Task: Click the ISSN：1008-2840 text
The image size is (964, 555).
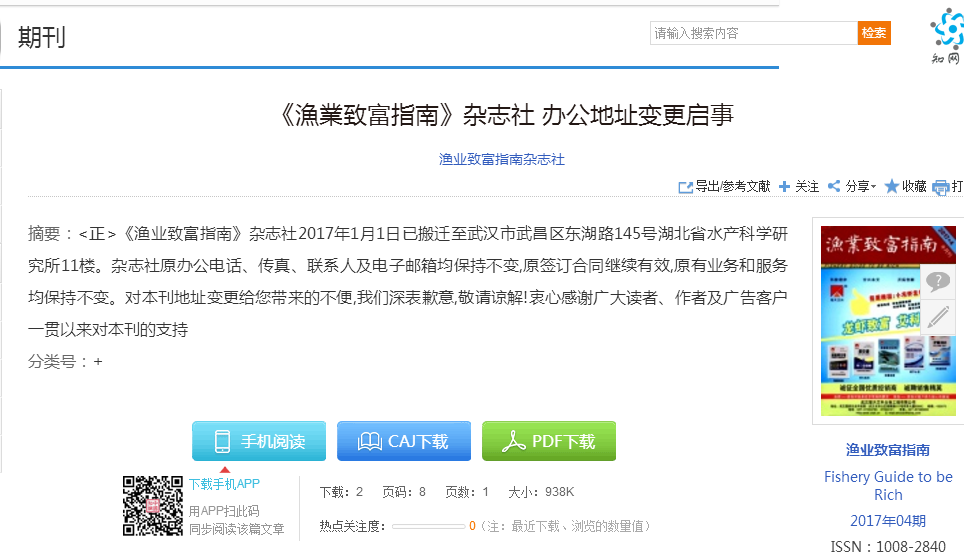Action: click(x=888, y=546)
